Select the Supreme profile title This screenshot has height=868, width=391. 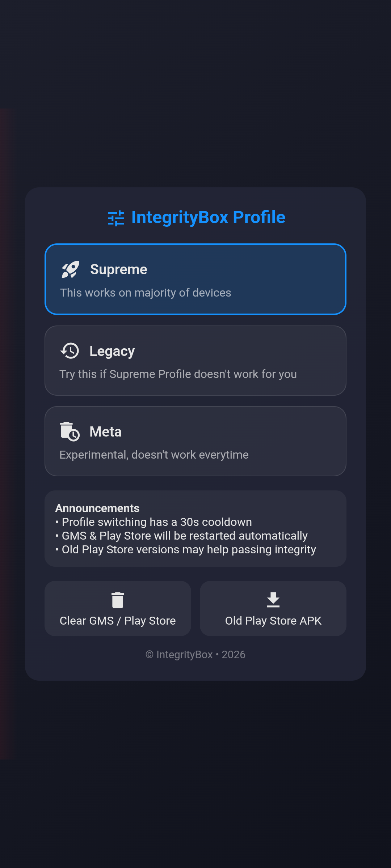click(118, 269)
